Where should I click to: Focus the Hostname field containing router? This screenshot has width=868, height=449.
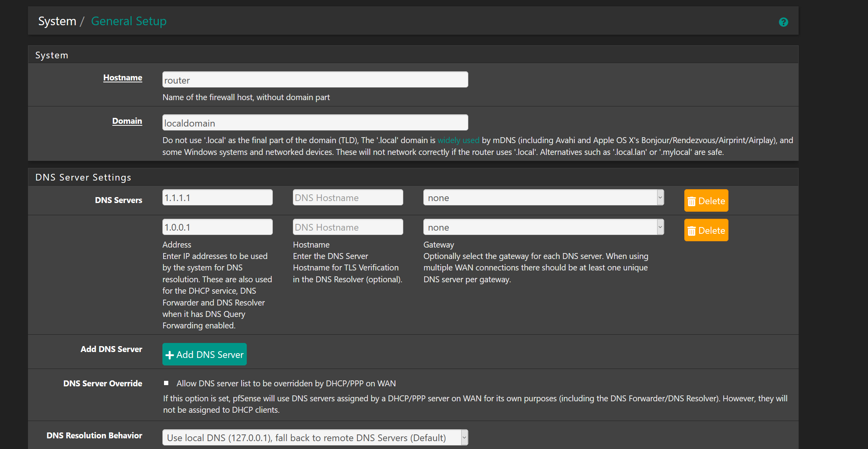315,80
